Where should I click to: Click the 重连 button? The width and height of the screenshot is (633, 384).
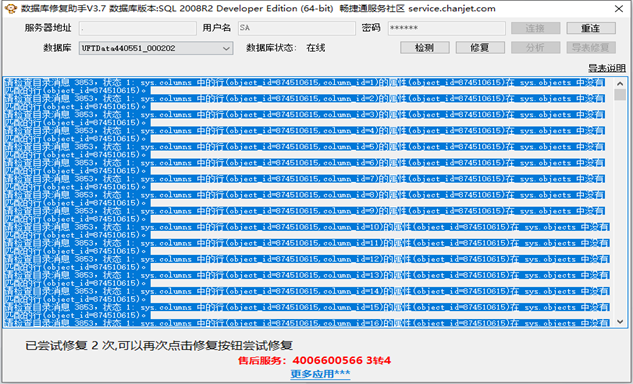coord(591,28)
